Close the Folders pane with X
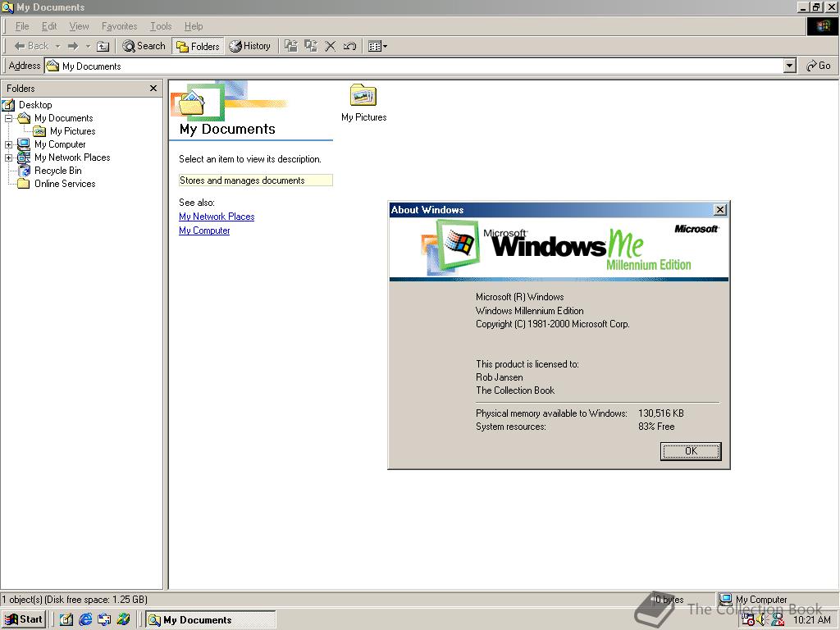840x630 pixels. coord(153,89)
